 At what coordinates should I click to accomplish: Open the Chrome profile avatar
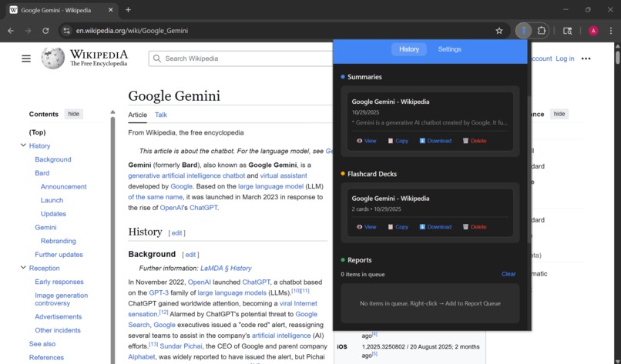[x=593, y=31]
